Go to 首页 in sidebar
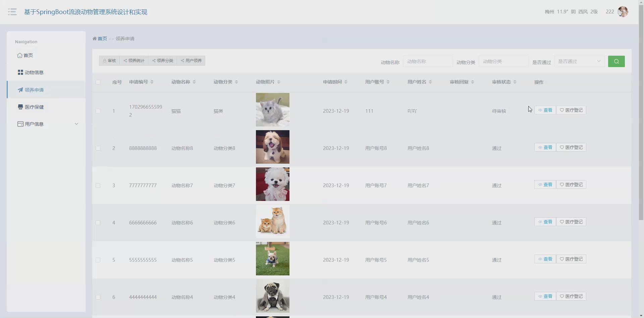This screenshot has height=318, width=644. [46, 55]
